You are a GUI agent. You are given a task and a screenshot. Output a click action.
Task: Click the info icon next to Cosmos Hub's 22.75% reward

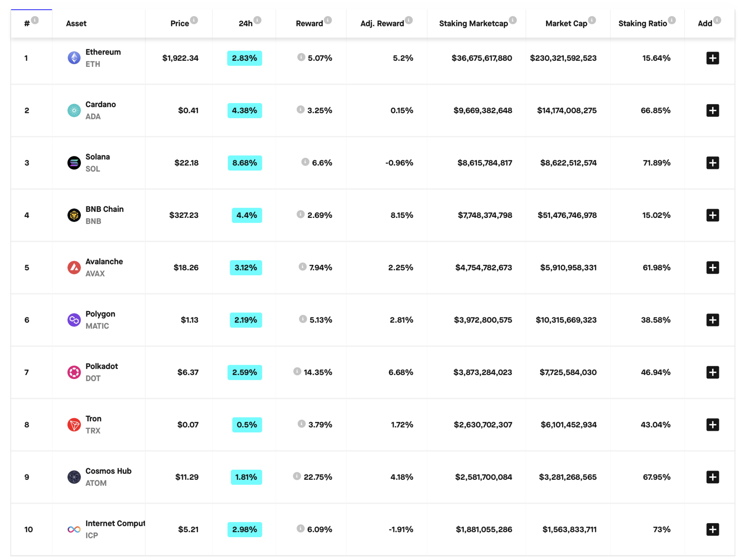[x=297, y=476]
